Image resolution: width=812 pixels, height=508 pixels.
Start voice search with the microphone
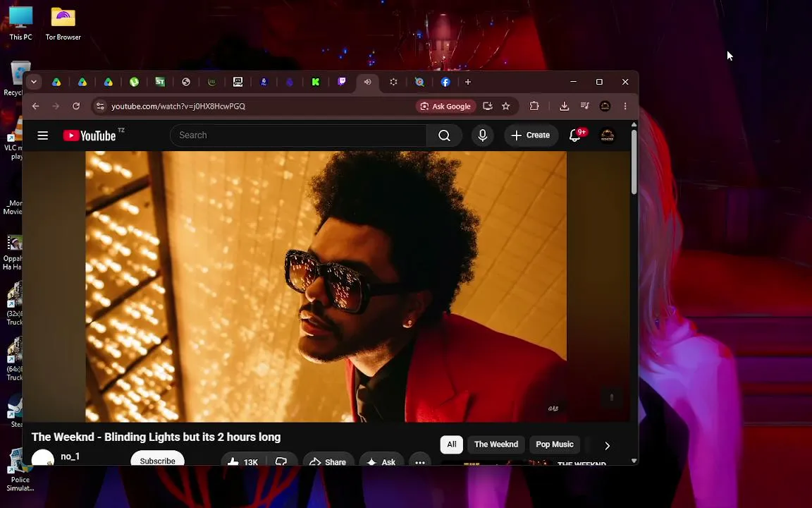tap(482, 135)
